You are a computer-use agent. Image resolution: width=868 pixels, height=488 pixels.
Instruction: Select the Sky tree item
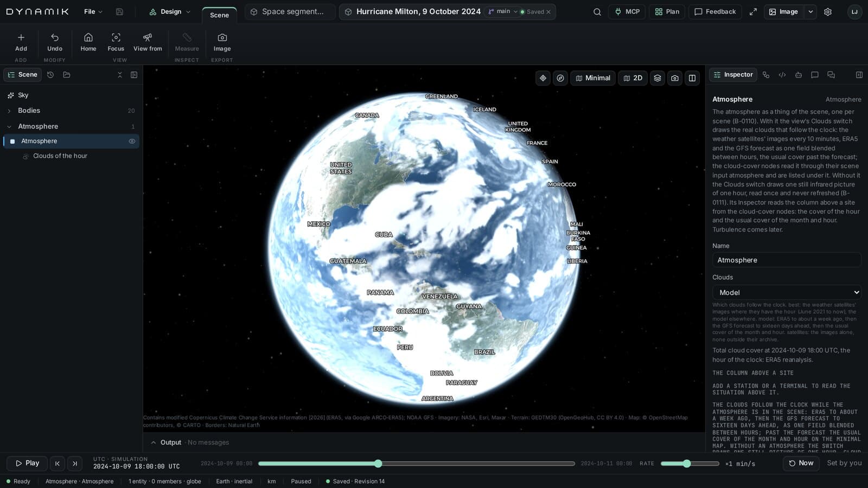pyautogui.click(x=71, y=95)
